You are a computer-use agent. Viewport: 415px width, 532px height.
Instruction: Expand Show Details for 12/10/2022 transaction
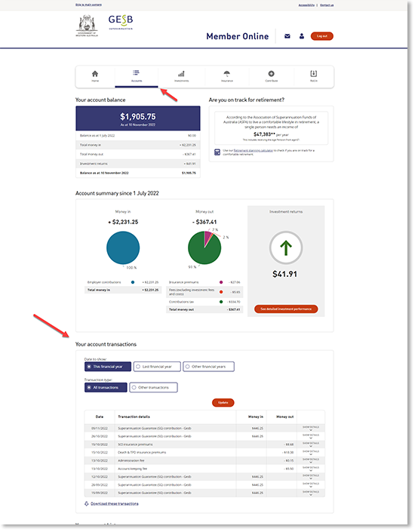click(312, 478)
